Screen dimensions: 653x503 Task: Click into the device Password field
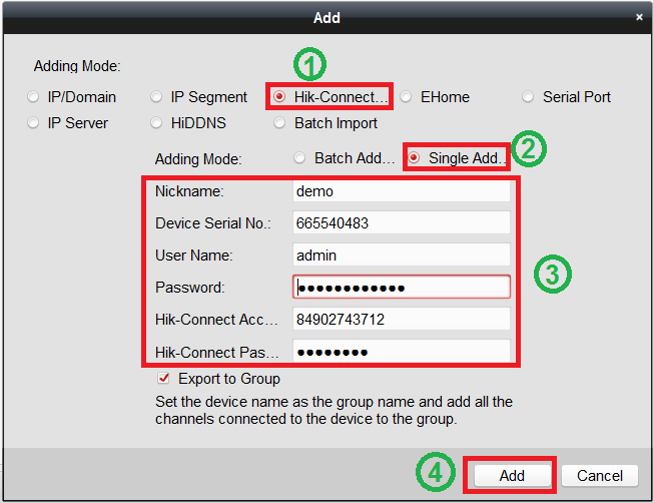point(401,287)
